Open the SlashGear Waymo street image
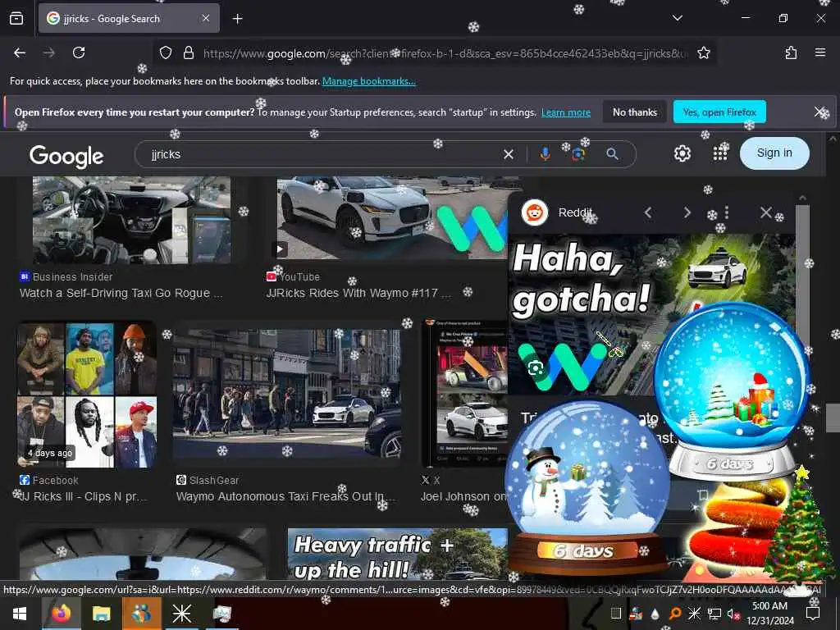This screenshot has height=630, width=840. (x=286, y=395)
